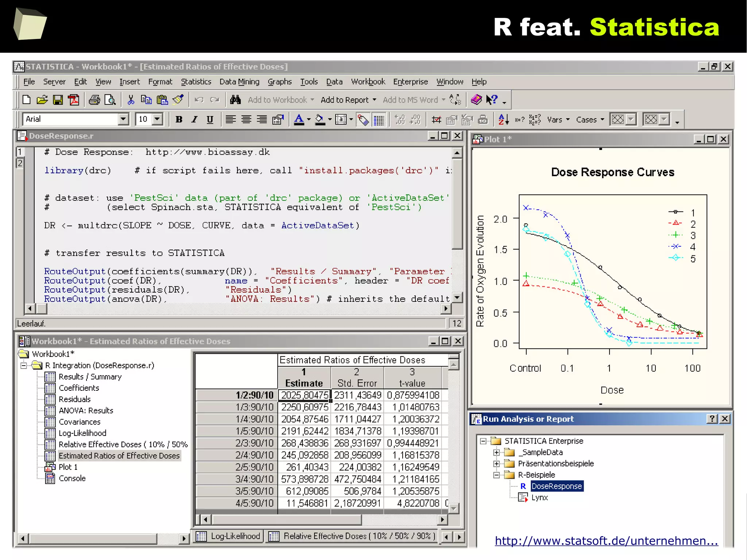Click the workbook tree scroll left arrow

point(23,538)
